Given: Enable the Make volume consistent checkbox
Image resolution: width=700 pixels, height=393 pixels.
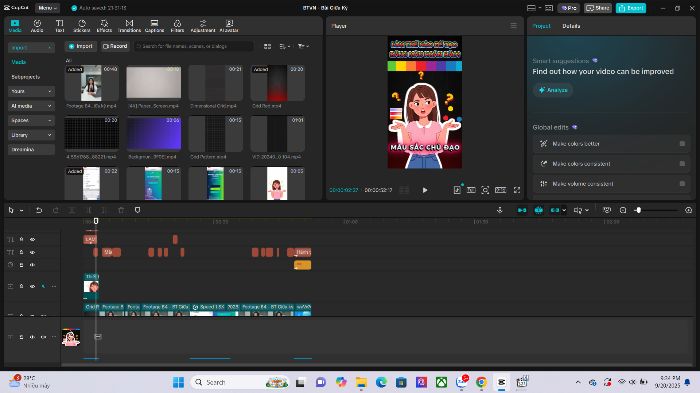Looking at the screenshot, I should pyautogui.click(x=682, y=184).
